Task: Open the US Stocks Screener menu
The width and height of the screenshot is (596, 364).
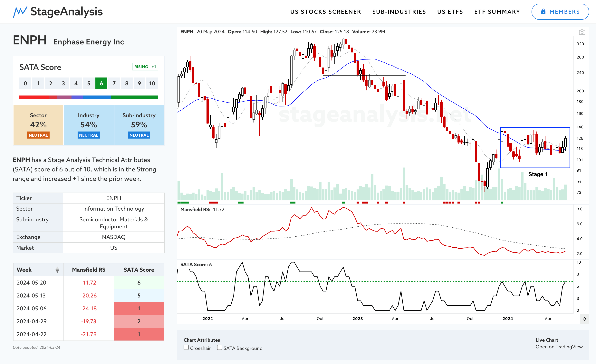Action: 325,12
